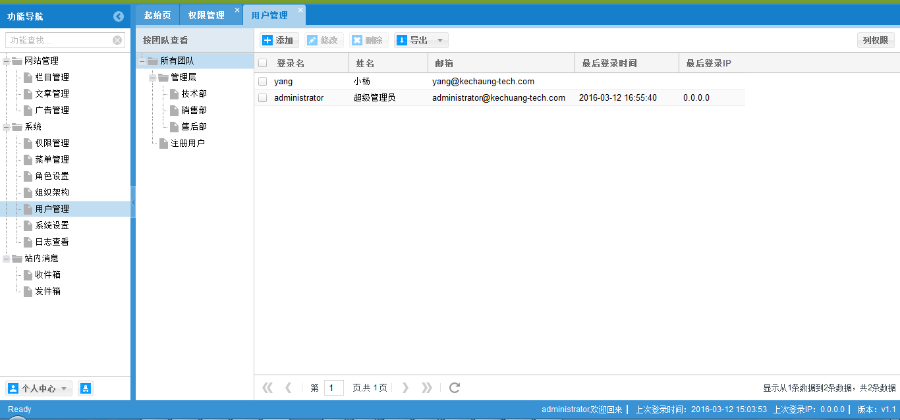
Task: Toggle the select-all checkbox in the header
Action: 262,63
